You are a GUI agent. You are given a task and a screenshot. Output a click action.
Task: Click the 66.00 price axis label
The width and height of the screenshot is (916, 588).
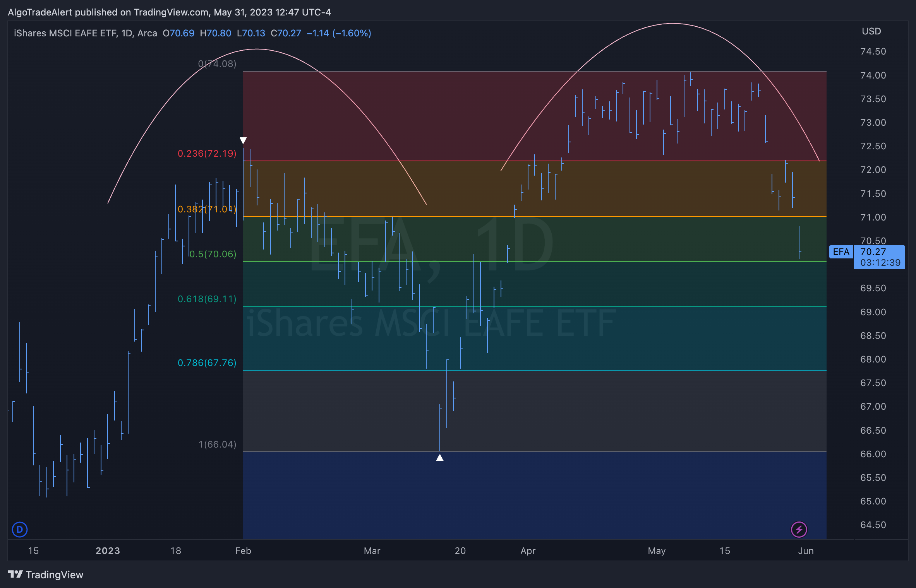pos(873,454)
